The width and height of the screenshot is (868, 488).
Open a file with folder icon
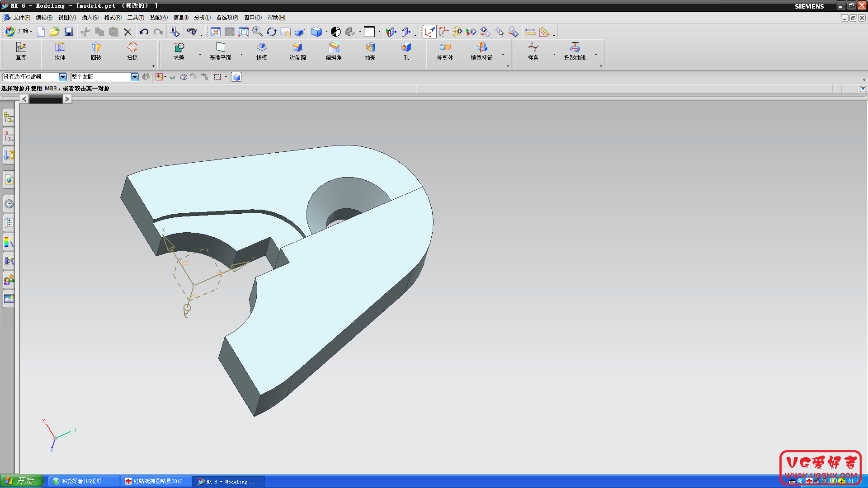55,32
